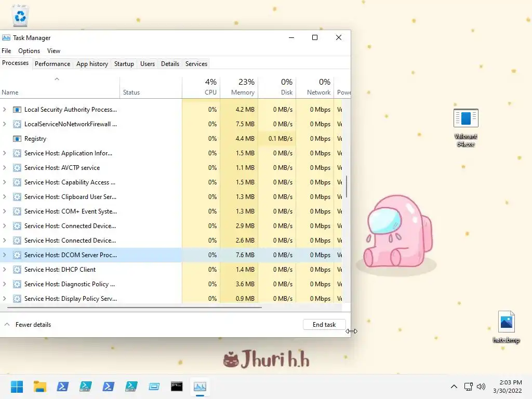Sort by the Memory column header
This screenshot has height=399, width=532.
(239, 87)
